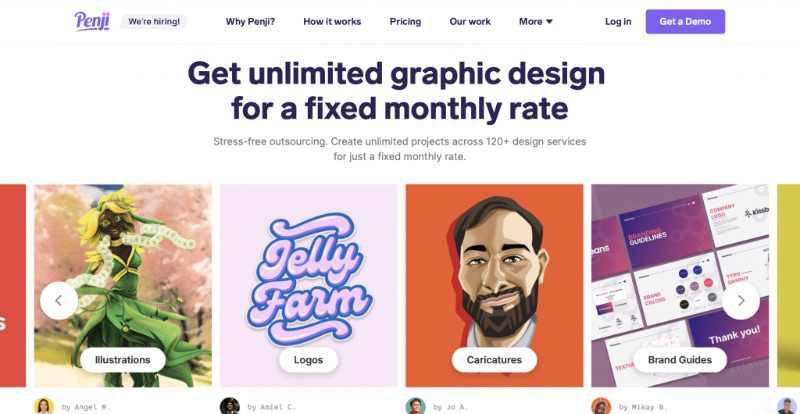Click Mikay B. designer avatar
The image size is (800, 414).
pyautogui.click(x=601, y=406)
